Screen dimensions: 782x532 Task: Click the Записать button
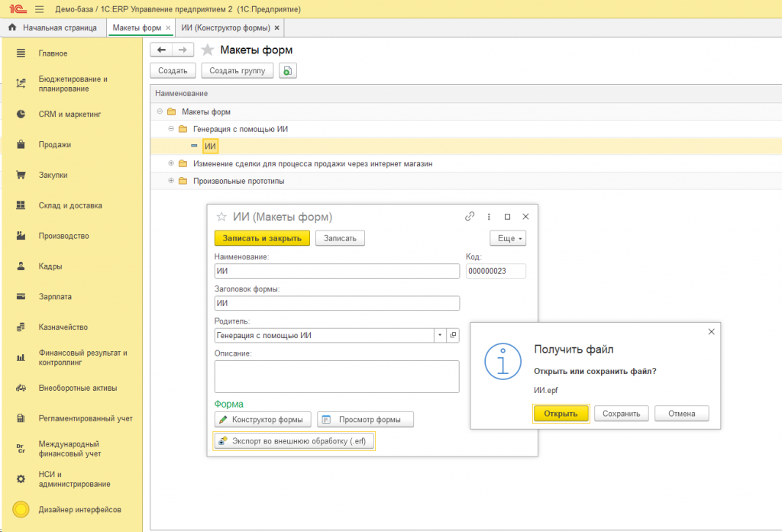point(340,238)
